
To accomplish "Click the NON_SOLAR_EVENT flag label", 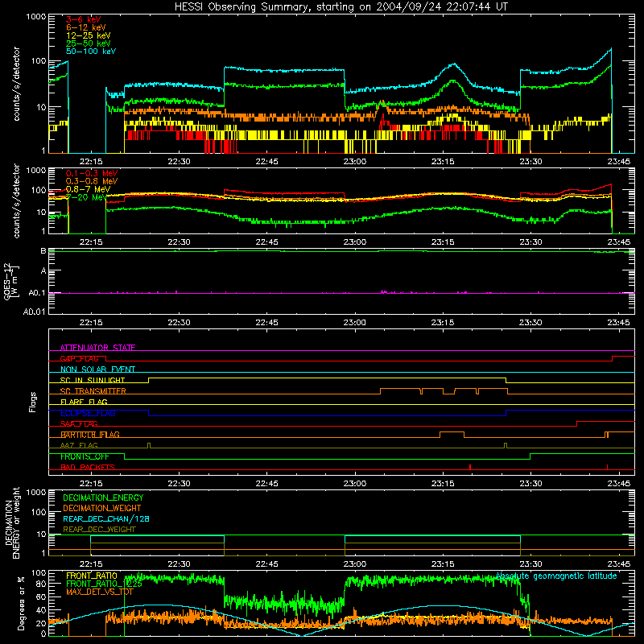I will tap(97, 369).
